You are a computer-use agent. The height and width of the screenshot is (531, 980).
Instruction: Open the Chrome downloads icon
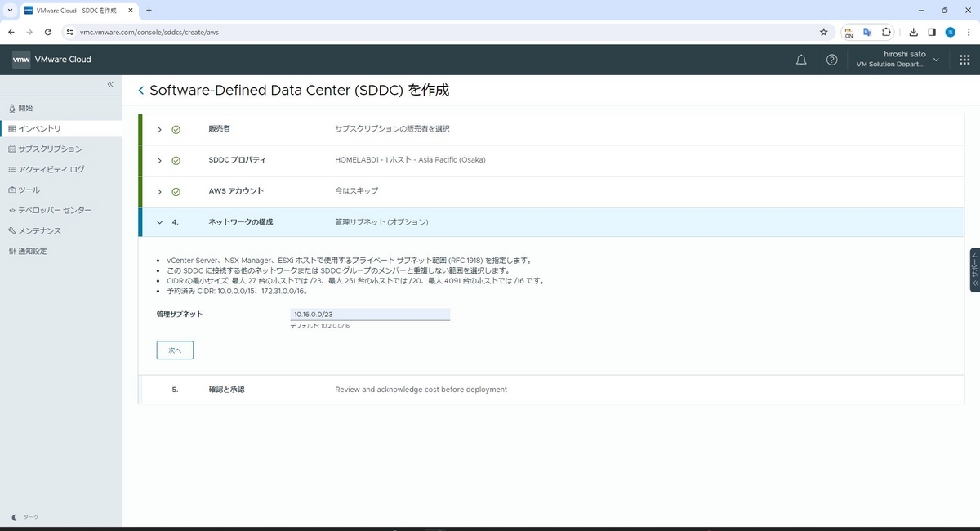915,32
